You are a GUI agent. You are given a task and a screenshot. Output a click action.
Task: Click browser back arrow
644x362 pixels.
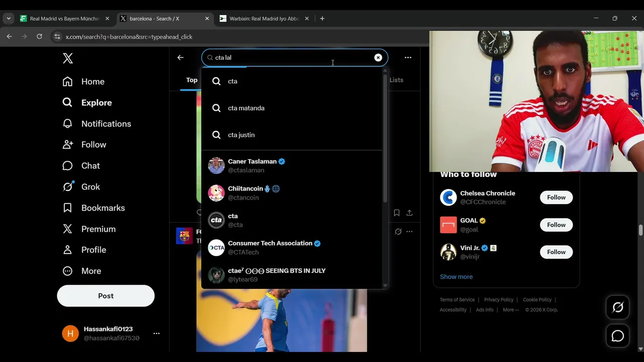click(x=9, y=36)
